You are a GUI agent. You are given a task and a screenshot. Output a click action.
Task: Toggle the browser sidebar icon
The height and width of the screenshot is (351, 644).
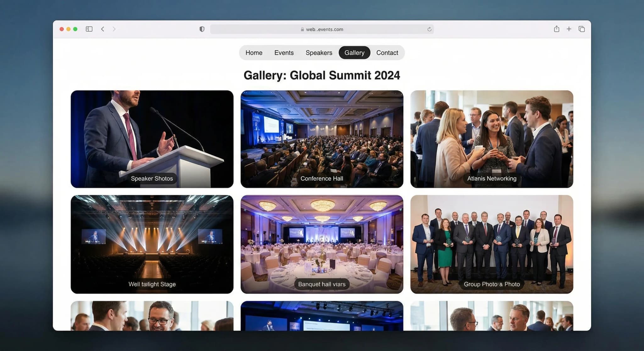tap(89, 29)
